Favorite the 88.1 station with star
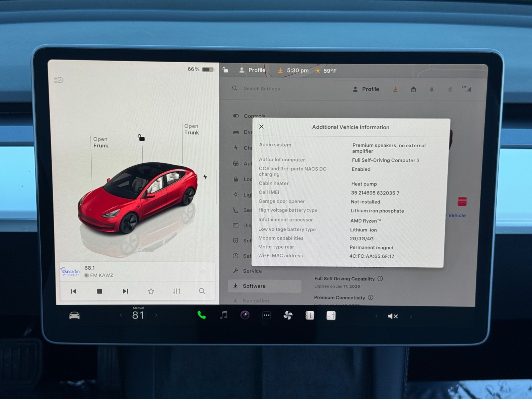The width and height of the screenshot is (532, 399). point(151,291)
